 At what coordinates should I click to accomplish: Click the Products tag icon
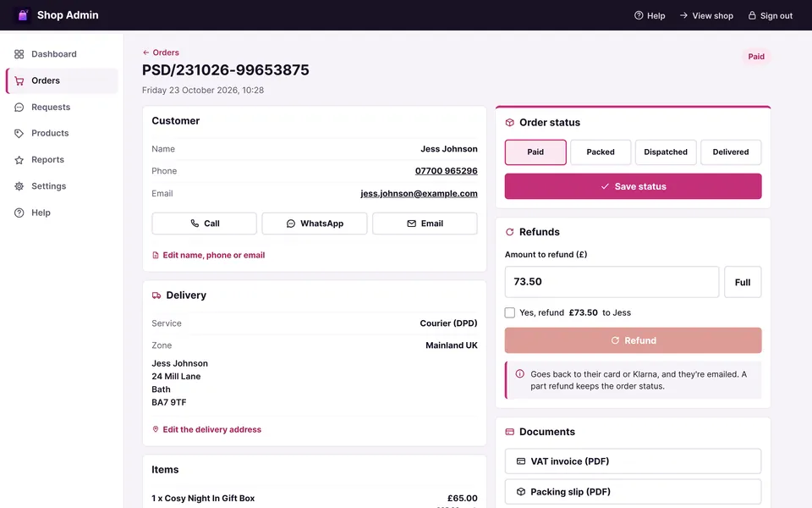(x=19, y=133)
